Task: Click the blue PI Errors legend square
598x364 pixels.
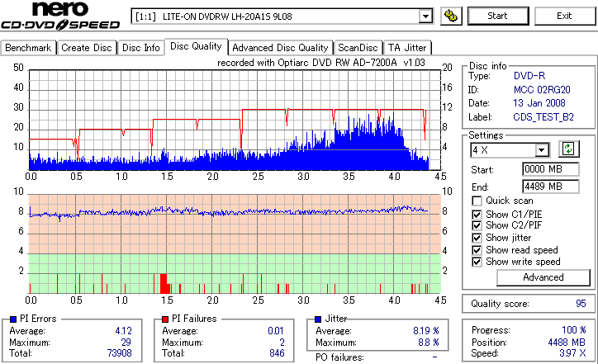Action: [x=13, y=319]
